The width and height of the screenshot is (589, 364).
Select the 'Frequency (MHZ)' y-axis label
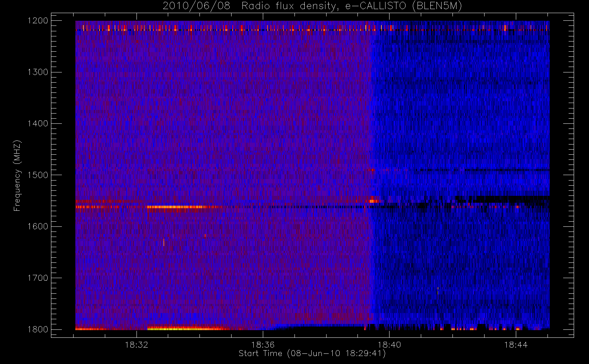17,175
